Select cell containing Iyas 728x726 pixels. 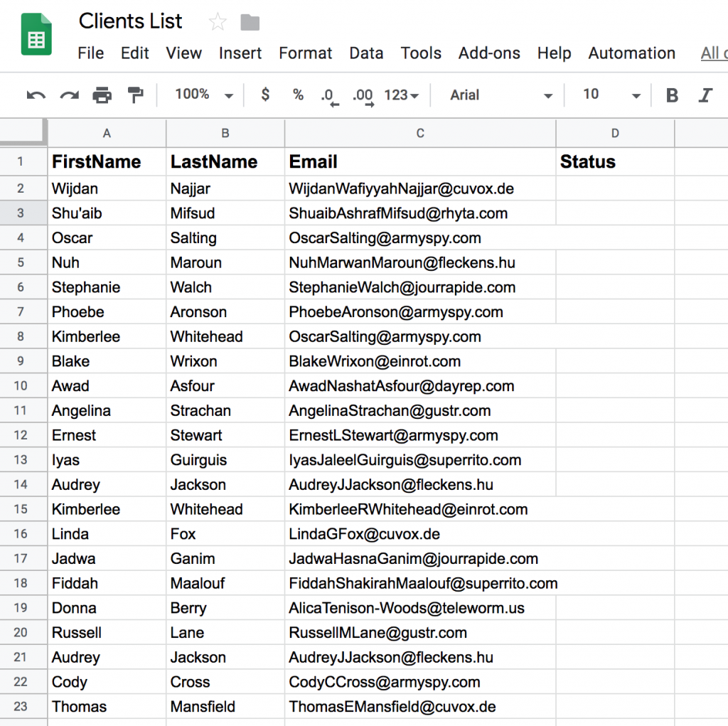[107, 460]
